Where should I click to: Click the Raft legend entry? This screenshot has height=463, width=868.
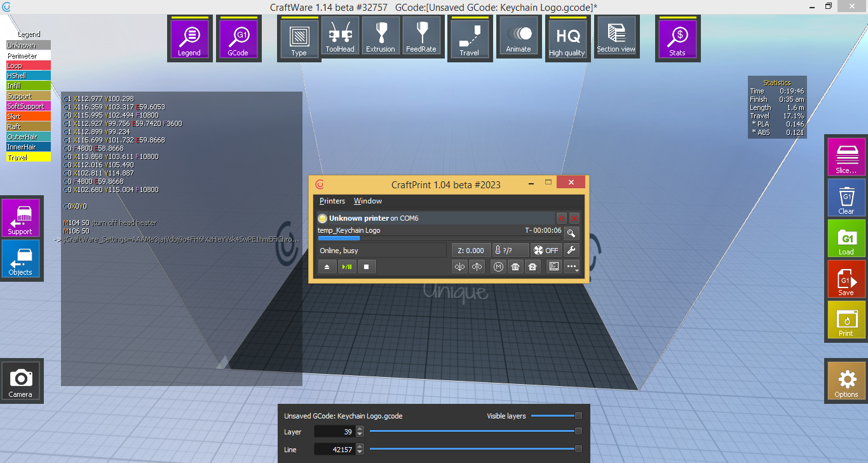pyautogui.click(x=29, y=127)
